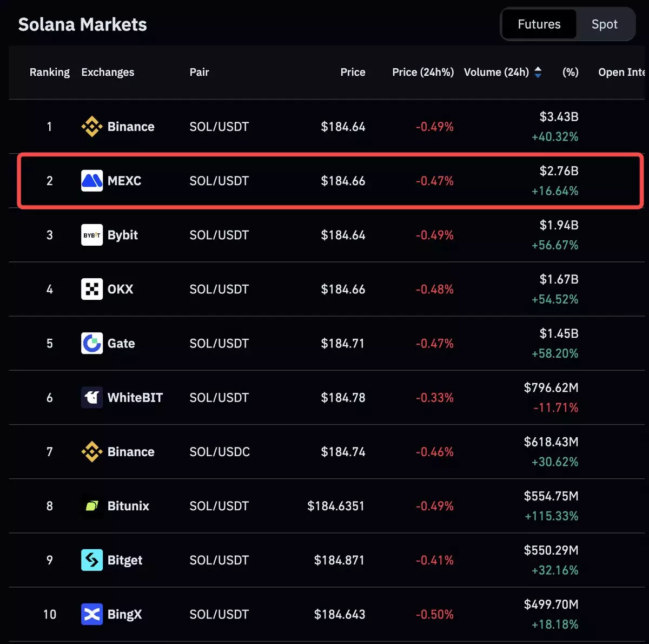Open the WhiteBIT exchange name link
This screenshot has height=644, width=649.
click(x=135, y=398)
